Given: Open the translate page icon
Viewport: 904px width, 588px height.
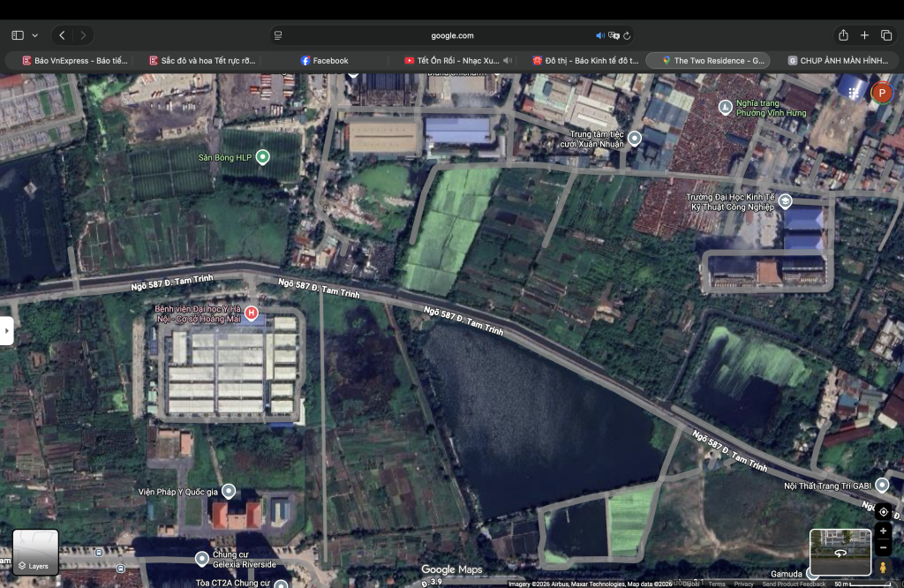Looking at the screenshot, I should [x=614, y=35].
